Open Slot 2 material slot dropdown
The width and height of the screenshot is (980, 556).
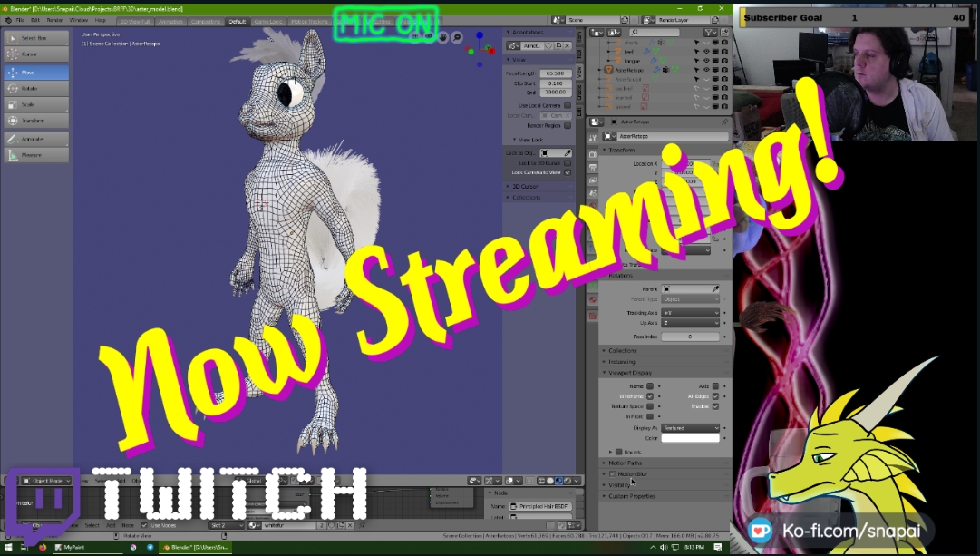(x=227, y=525)
